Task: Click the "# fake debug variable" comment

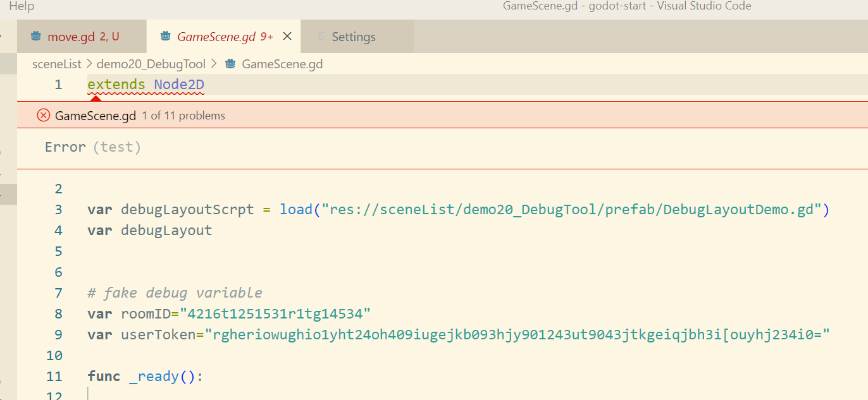Action: point(175,293)
